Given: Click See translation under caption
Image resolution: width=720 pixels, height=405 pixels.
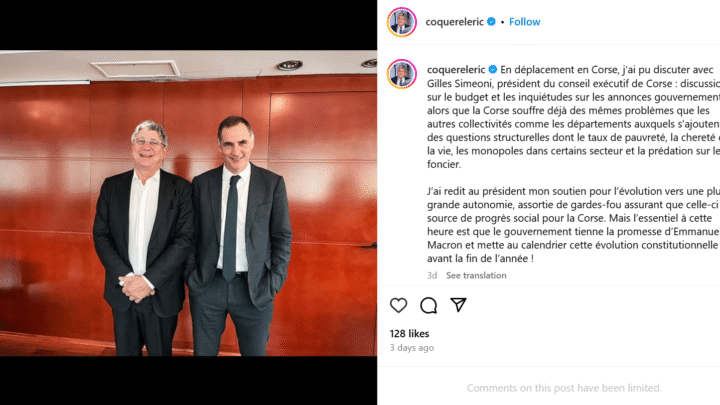Looking at the screenshot, I should coord(476,275).
